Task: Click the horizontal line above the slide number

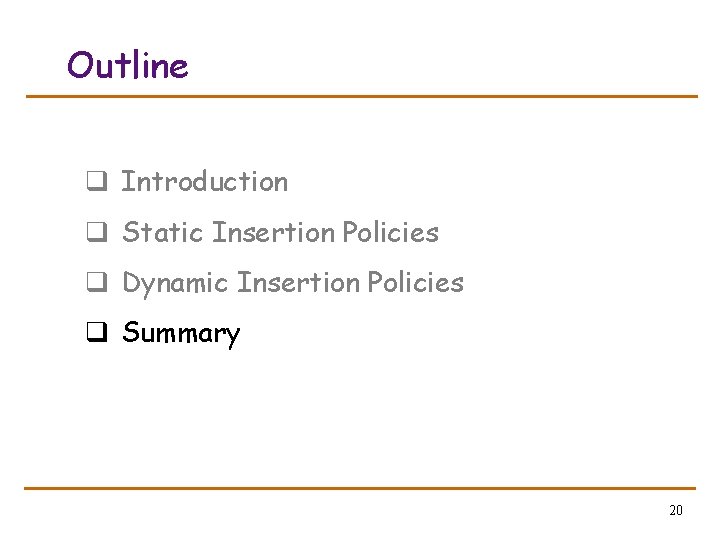Action: click(x=361, y=488)
